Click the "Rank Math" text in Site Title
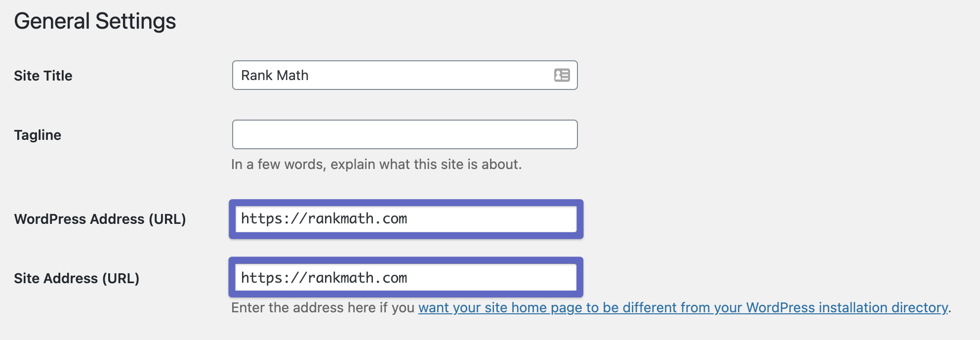The image size is (980, 340). point(275,75)
